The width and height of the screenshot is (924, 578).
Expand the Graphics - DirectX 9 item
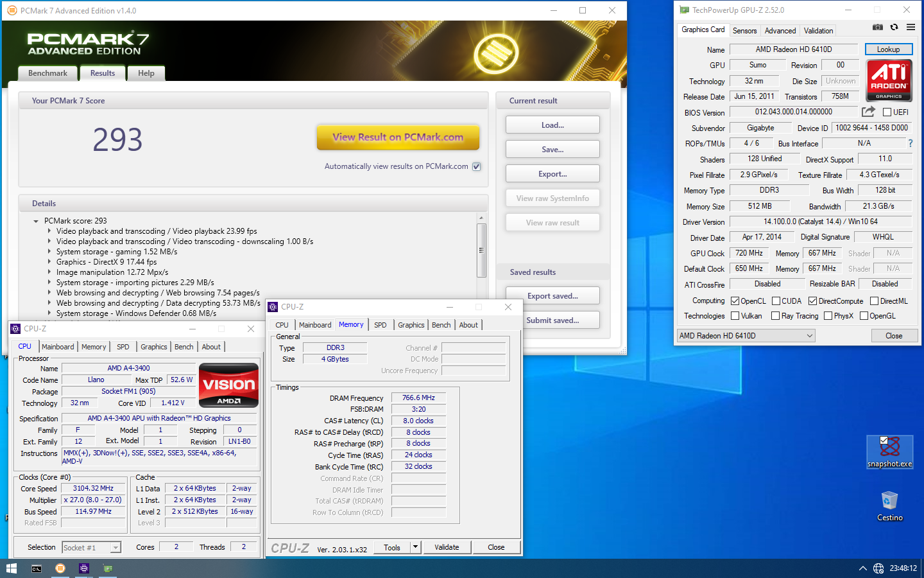[x=49, y=262]
